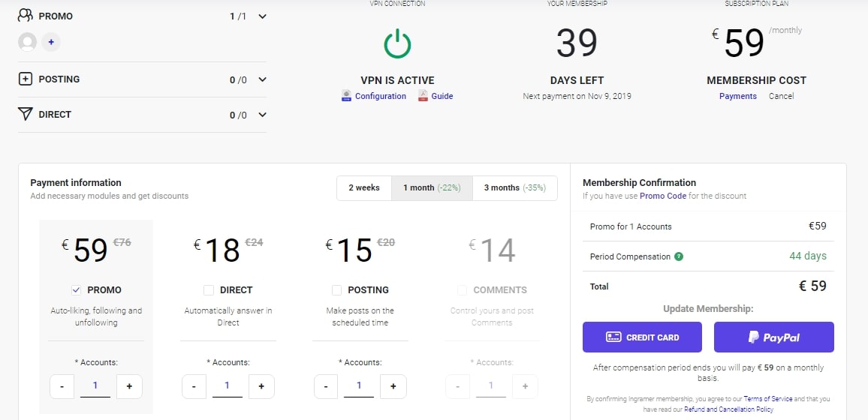Click the PROMO label in the sidebar
868x420 pixels.
(56, 16)
